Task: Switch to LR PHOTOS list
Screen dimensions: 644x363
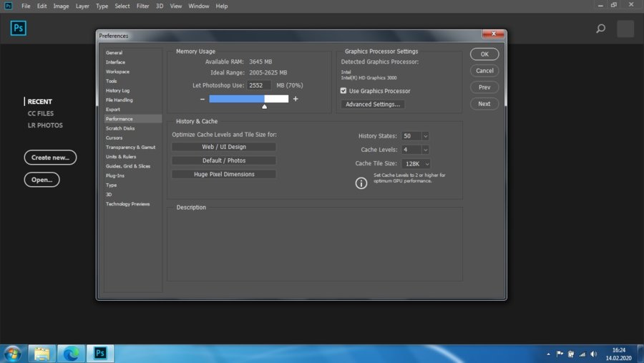Action: pos(45,125)
